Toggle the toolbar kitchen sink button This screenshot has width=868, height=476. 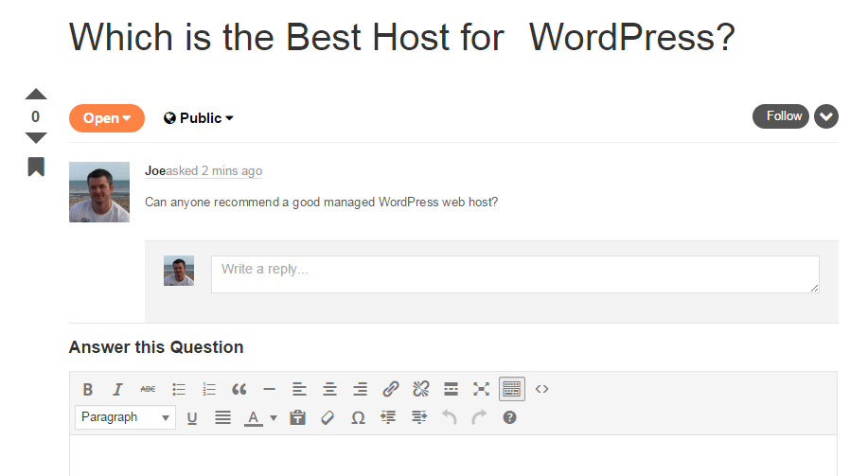pyautogui.click(x=511, y=389)
